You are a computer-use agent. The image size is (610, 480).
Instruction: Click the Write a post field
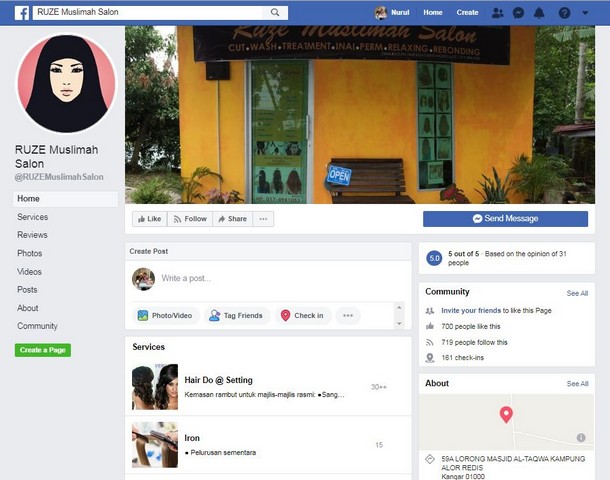coord(280,278)
